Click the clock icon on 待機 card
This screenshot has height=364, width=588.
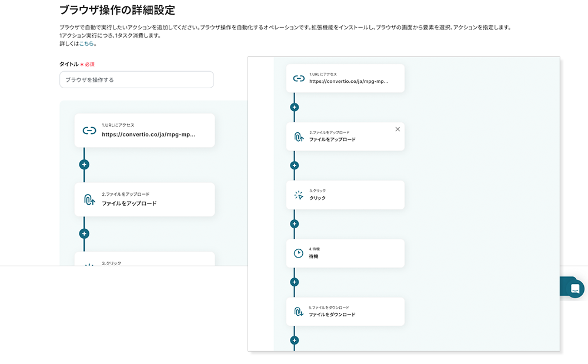(299, 253)
